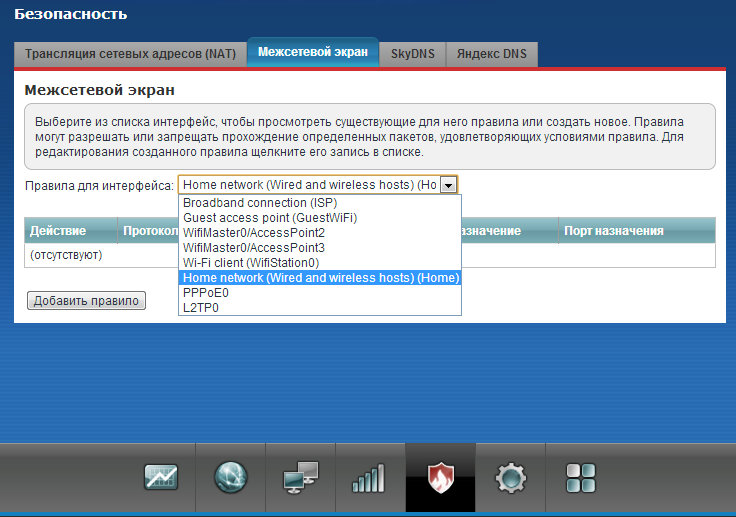Pick WifiMaster0/AccessPoint2 in the list
Image resolution: width=736 pixels, height=517 pixels.
(254, 232)
